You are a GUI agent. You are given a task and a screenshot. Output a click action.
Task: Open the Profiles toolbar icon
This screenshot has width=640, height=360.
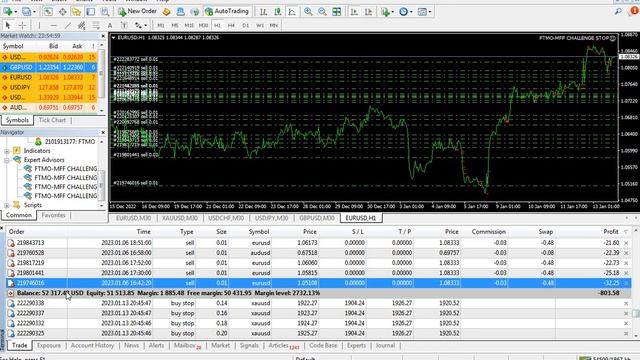click(x=26, y=11)
